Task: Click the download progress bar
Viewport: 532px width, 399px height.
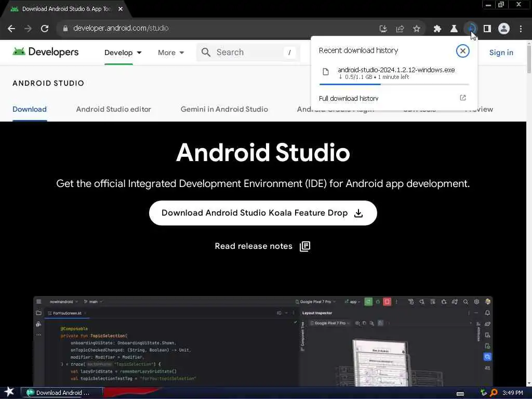Action: [x=394, y=84]
